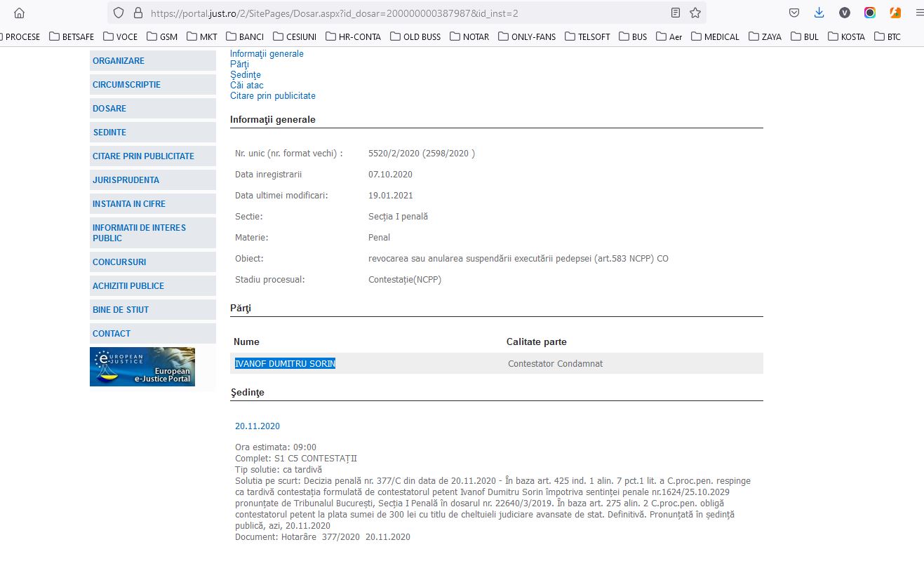The width and height of the screenshot is (924, 561).
Task: Open tracking protection shield icon
Action: 119,13
